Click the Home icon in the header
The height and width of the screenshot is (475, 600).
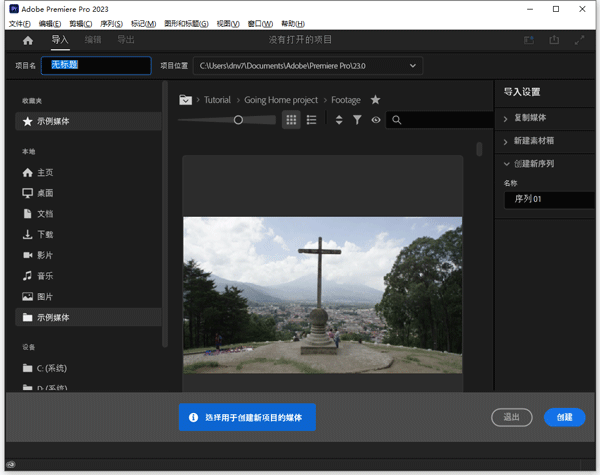27,40
